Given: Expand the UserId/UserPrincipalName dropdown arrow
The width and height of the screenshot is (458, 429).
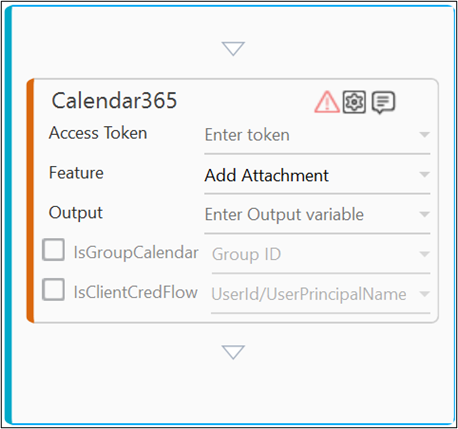Looking at the screenshot, I should tap(424, 294).
